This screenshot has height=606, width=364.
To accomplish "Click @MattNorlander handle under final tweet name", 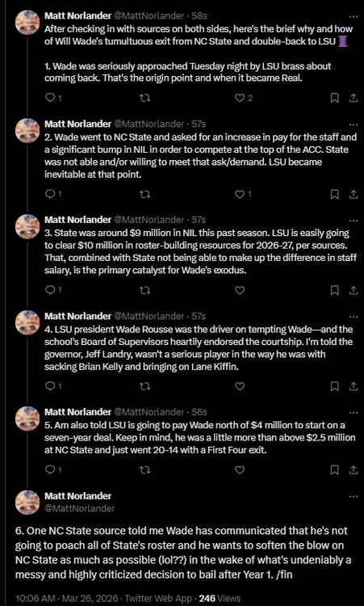I will click(80, 508).
